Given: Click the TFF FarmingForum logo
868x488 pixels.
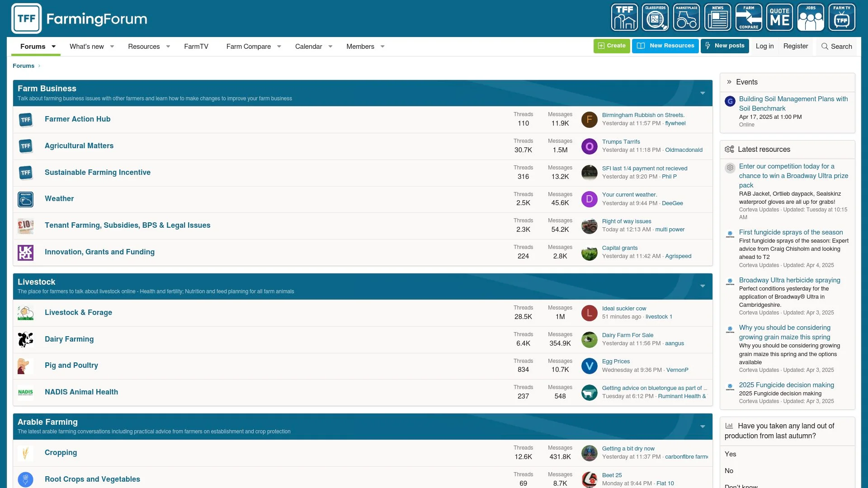Looking at the screenshot, I should (80, 19).
